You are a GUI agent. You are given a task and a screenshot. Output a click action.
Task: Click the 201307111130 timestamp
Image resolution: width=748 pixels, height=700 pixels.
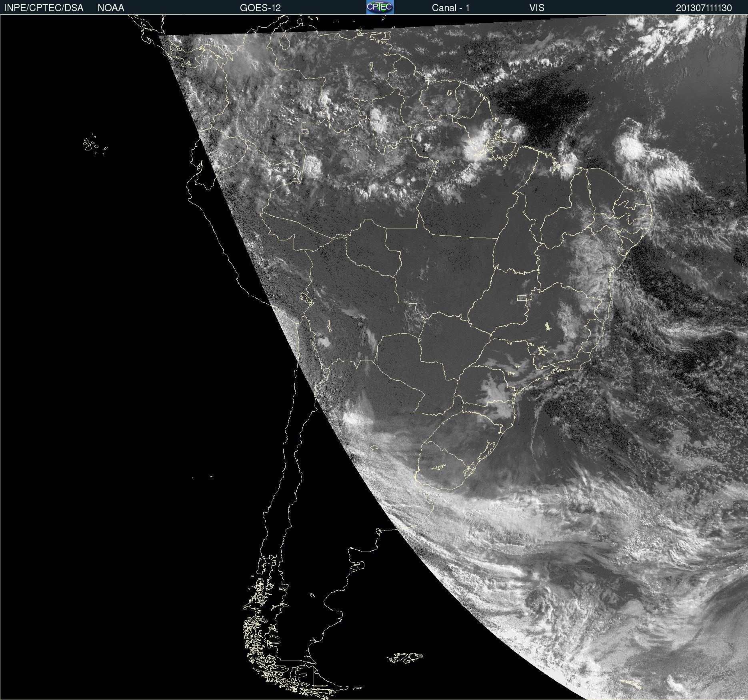pos(704,8)
